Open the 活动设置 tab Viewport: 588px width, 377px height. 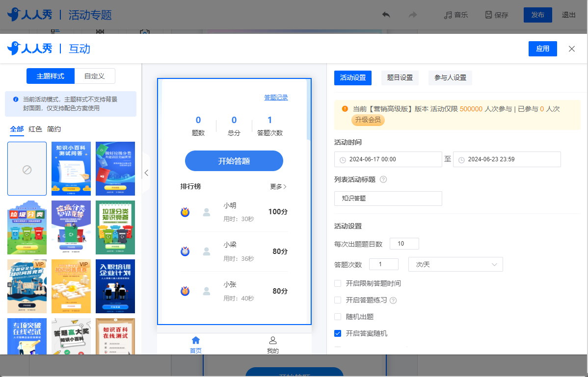353,78
